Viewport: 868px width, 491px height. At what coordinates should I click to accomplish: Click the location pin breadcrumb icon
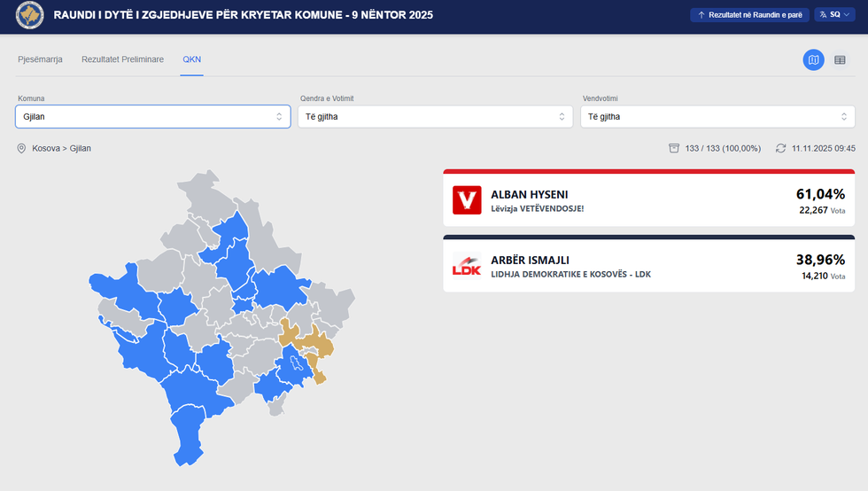tap(22, 148)
